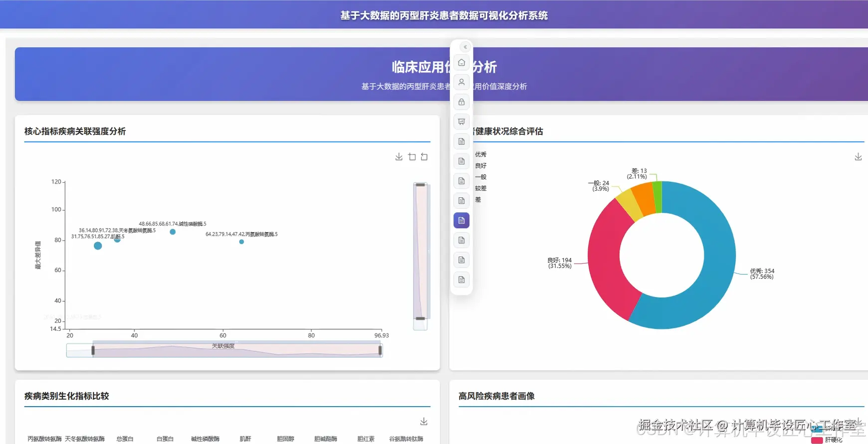This screenshot has width=868, height=444.
Task: Toggle 肝硬化 legend item in patient portrait
Action: tap(827, 440)
